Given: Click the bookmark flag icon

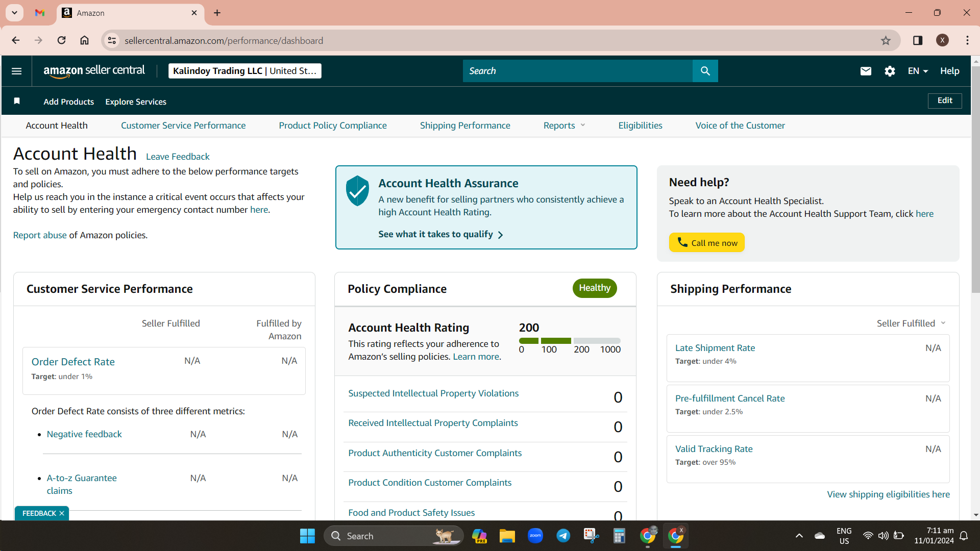Looking at the screenshot, I should (x=17, y=101).
